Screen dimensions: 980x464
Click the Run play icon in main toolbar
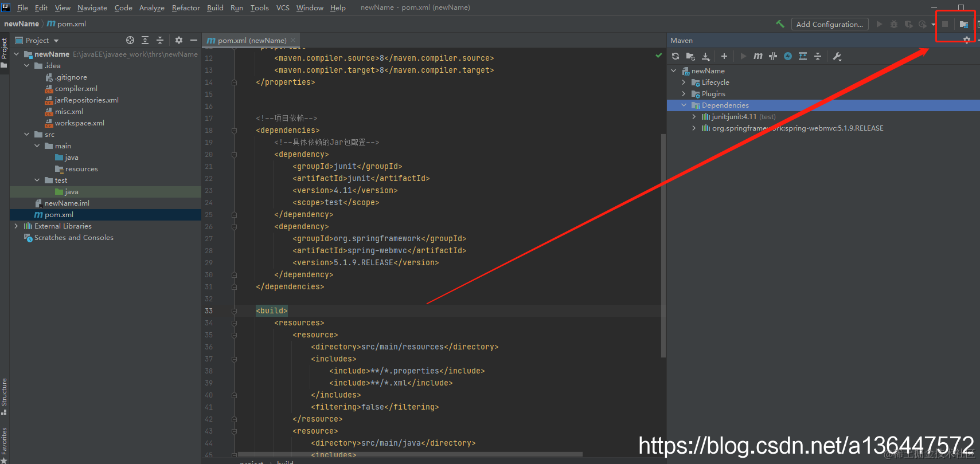coord(879,24)
